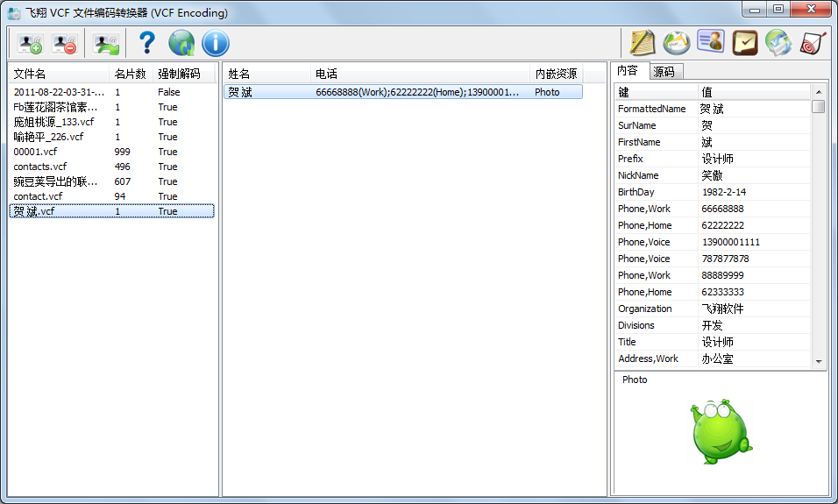The height and width of the screenshot is (504, 838).
Task: Sort by 名片数 column header
Action: 131,74
